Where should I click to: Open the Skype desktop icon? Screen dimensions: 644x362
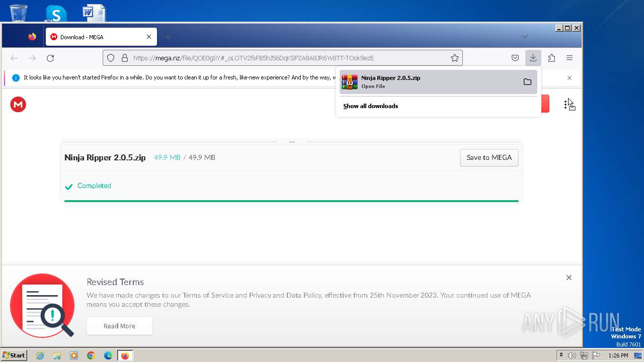click(x=56, y=13)
